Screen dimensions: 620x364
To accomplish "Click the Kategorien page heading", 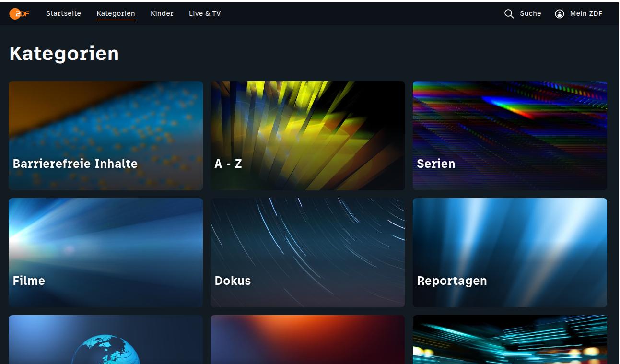I will [x=64, y=53].
